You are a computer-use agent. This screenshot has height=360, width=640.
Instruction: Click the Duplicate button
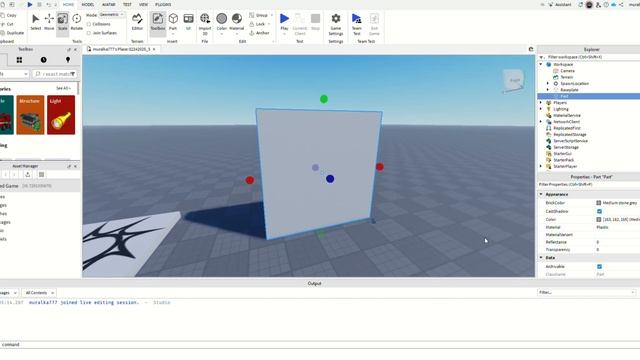pos(12,33)
